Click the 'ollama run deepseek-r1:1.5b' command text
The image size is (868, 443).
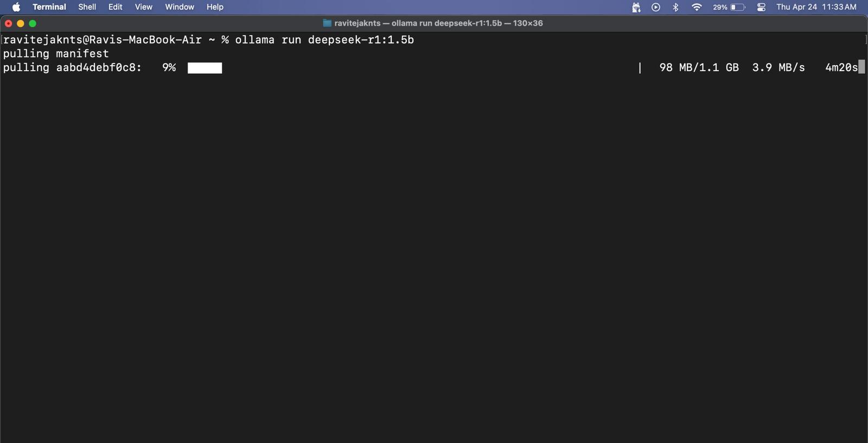(x=324, y=40)
